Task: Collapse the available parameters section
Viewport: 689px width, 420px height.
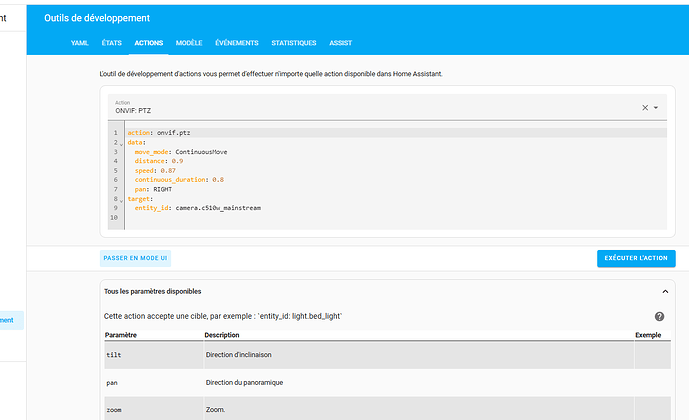Action: [x=665, y=291]
